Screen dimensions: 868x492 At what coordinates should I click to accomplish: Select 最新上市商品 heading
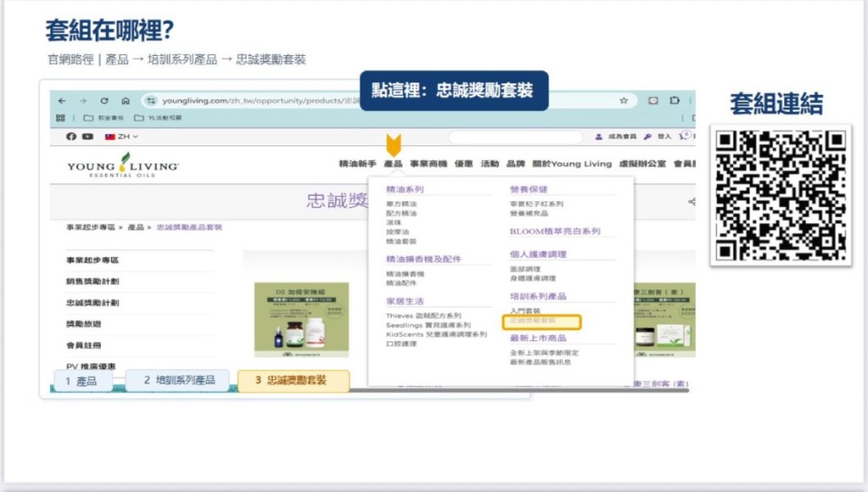538,338
